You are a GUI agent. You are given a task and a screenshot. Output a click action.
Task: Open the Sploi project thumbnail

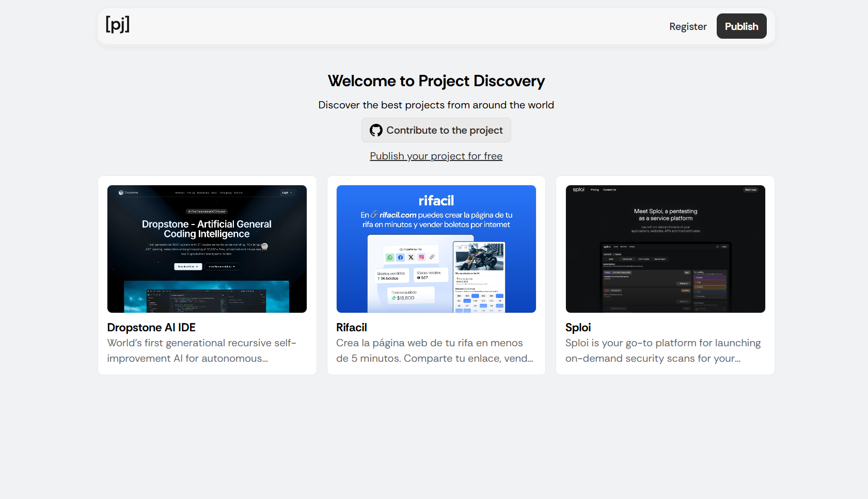(x=666, y=249)
